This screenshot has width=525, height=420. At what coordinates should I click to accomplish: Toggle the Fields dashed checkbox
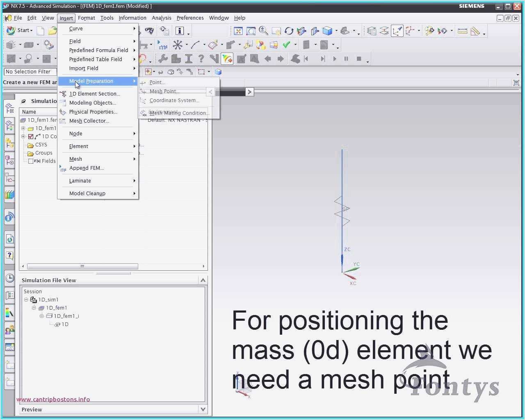coord(31,161)
